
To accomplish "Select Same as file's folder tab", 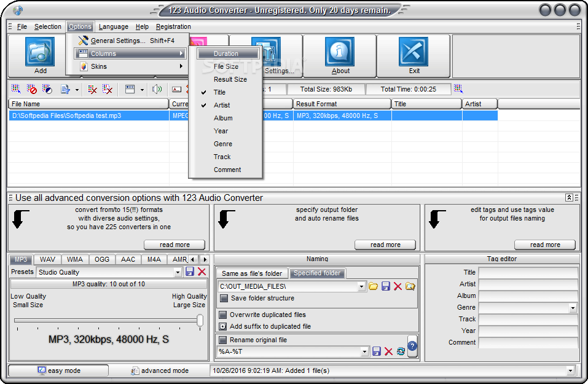I will click(252, 273).
